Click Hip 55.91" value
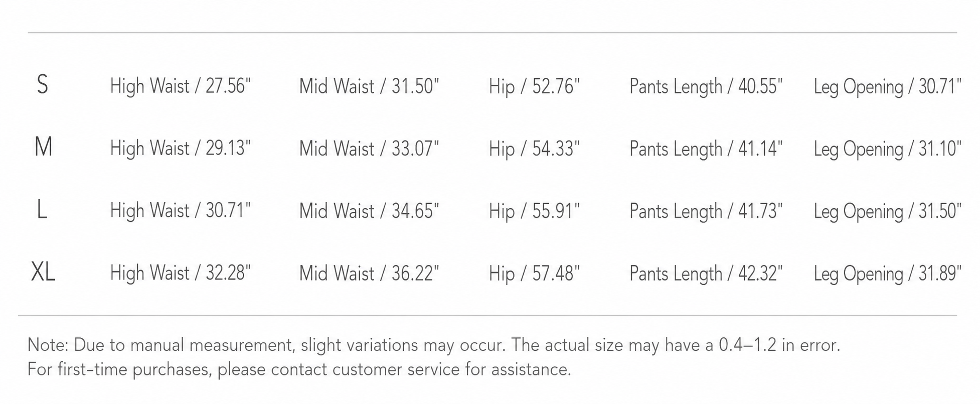The image size is (980, 404). (534, 211)
